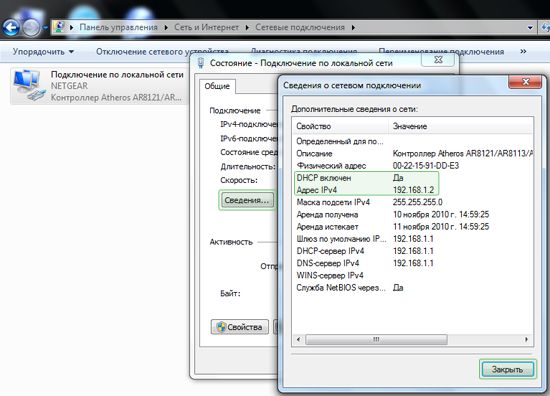This screenshot has width=550, height=396.
Task: Open address bar history dropdown arrow
Action: coord(530,27)
